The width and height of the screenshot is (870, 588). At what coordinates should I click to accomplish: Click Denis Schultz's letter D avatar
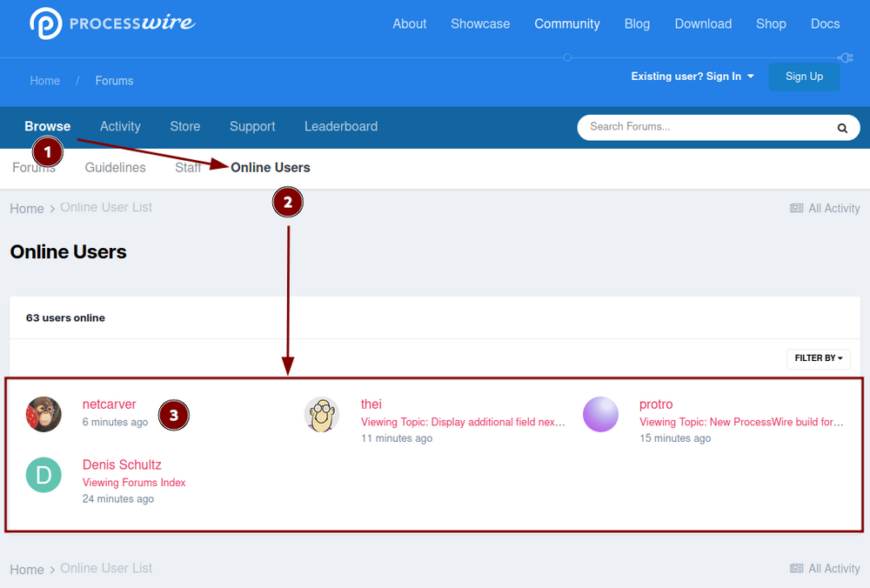coord(43,475)
